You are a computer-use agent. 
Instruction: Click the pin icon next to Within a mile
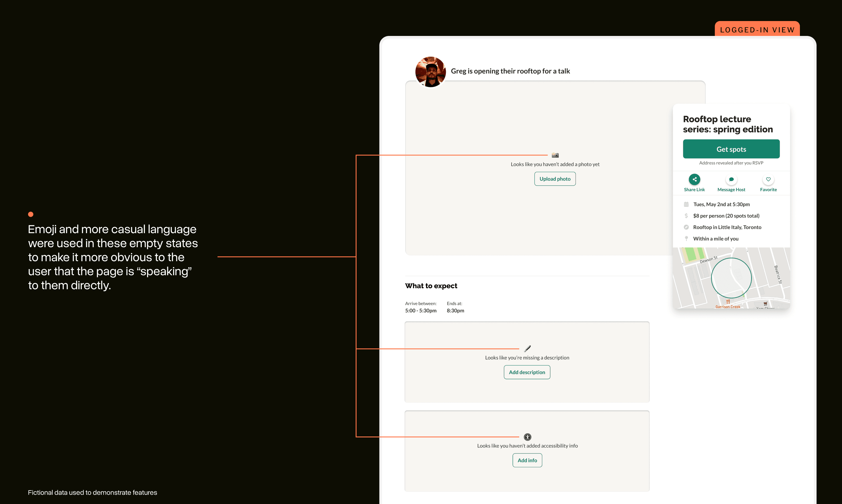pyautogui.click(x=687, y=238)
